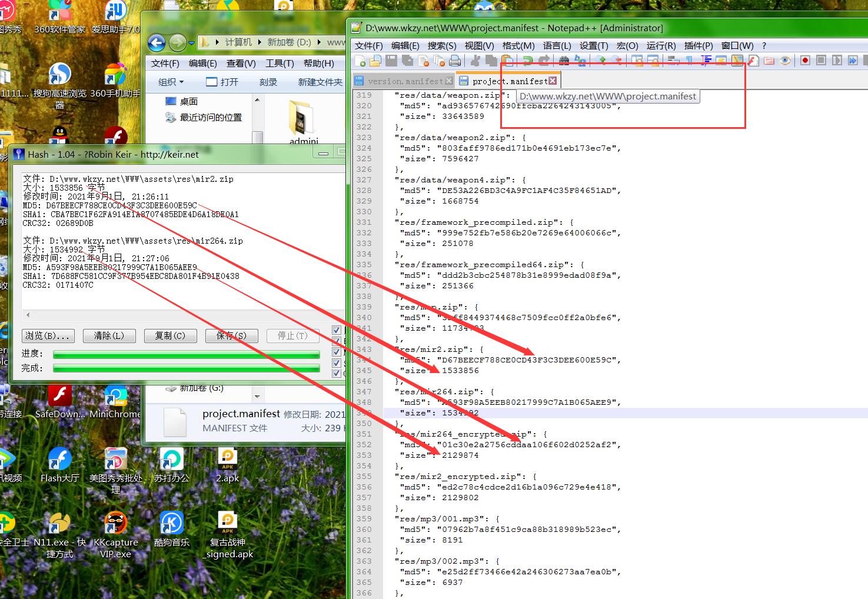
Task: Click the Show All Characters pilcrow icon
Action: pos(688,61)
